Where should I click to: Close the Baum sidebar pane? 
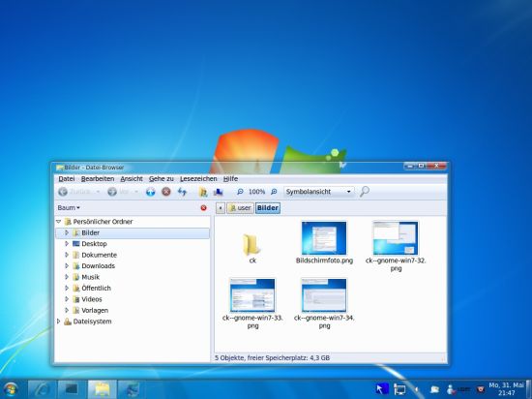[x=203, y=208]
